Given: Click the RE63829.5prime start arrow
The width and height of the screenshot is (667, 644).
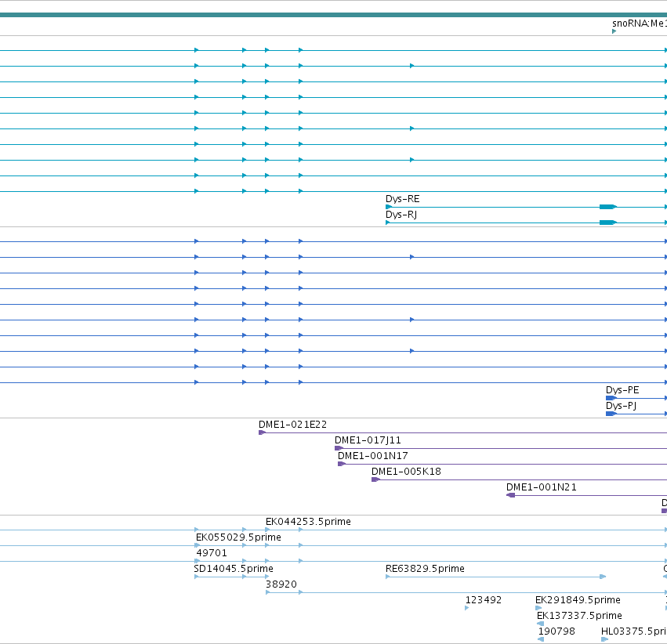Looking at the screenshot, I should click(387, 577).
